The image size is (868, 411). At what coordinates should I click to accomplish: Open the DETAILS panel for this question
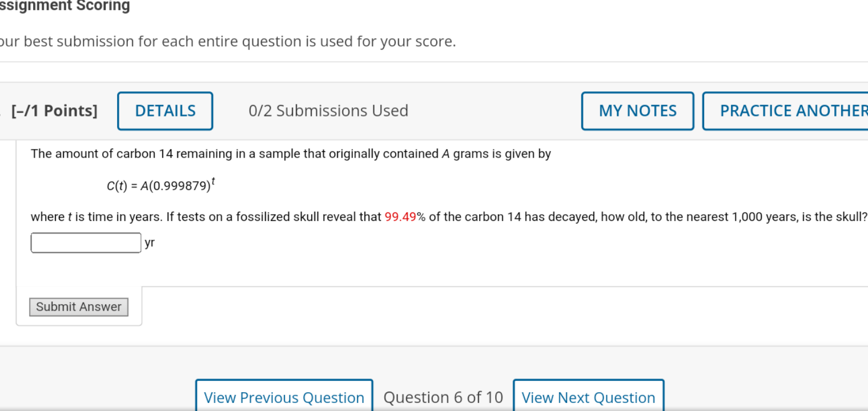pos(165,110)
